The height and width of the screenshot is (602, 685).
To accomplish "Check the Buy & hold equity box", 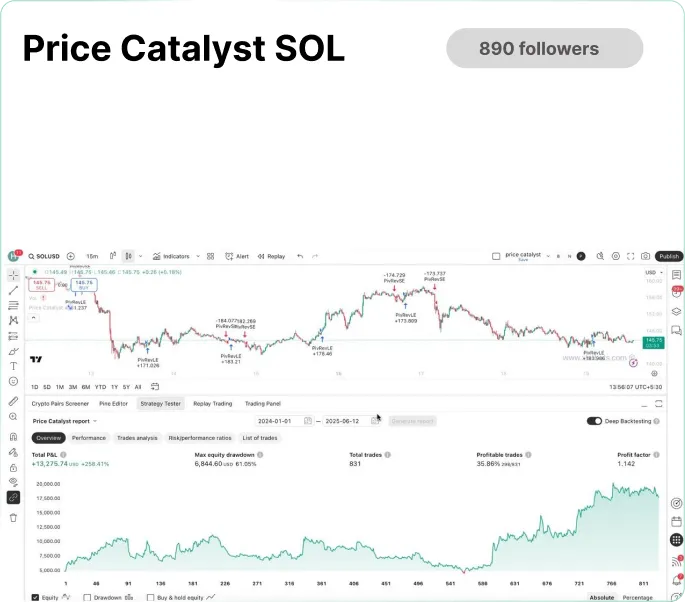I will [x=150, y=597].
